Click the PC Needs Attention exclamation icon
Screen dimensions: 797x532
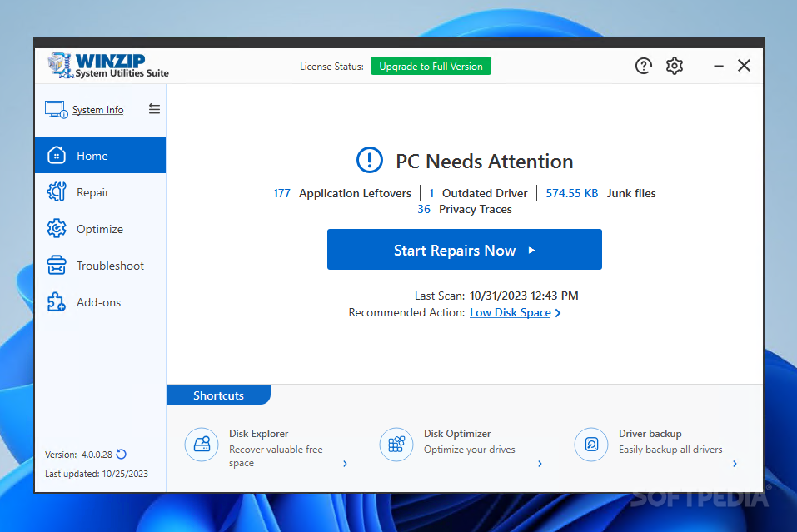pyautogui.click(x=370, y=160)
